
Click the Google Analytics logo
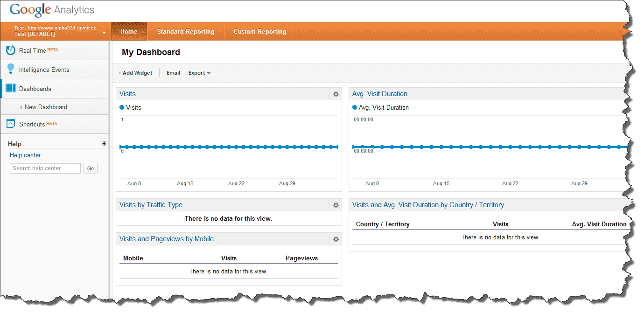click(x=52, y=10)
